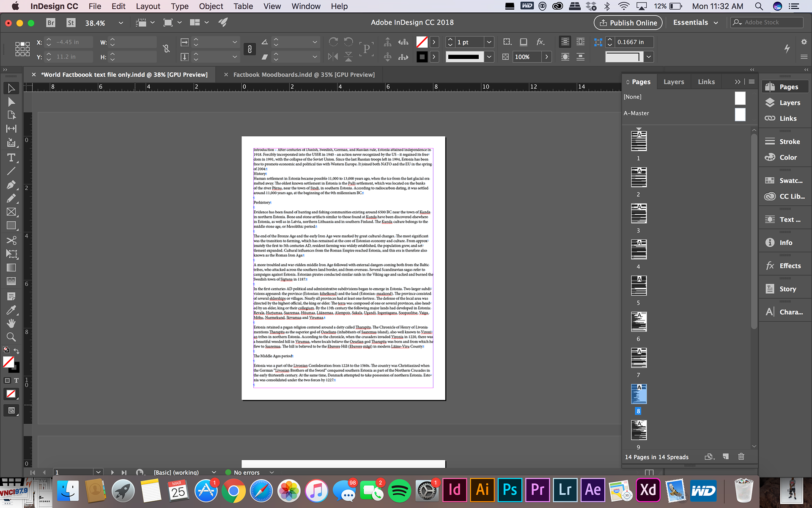Click the Adobe Stock search field

pos(767,22)
